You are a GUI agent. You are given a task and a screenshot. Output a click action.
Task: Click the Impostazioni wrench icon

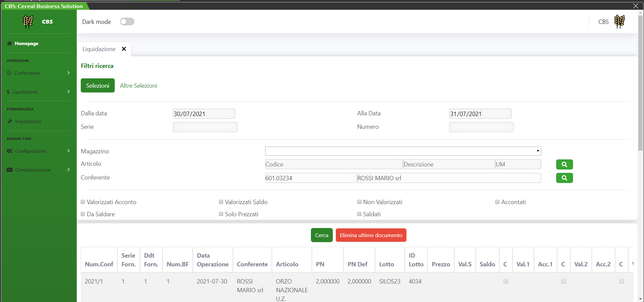(x=10, y=121)
